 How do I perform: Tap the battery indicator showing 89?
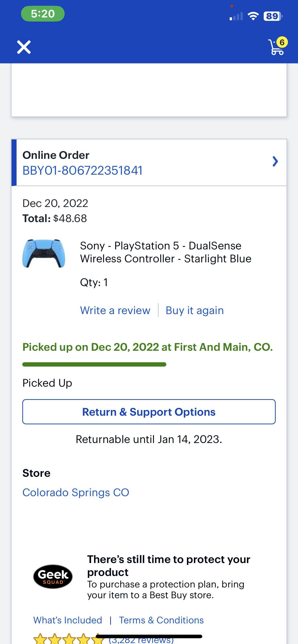[272, 16]
